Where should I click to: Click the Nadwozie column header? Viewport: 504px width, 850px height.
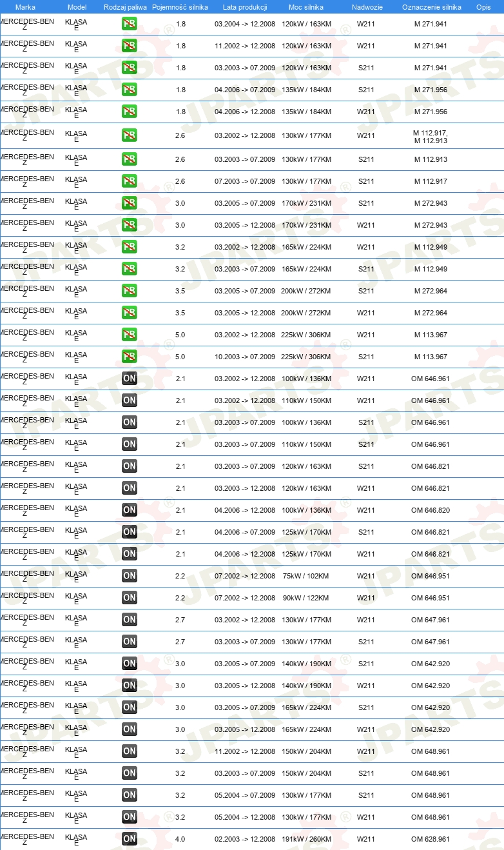367,7
